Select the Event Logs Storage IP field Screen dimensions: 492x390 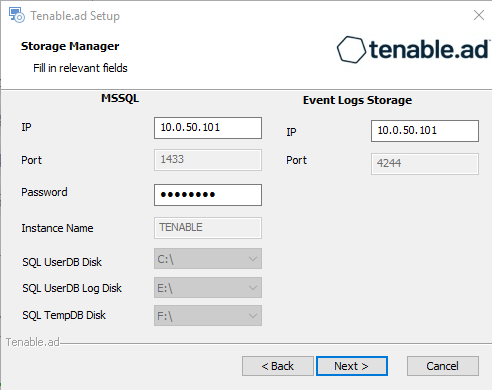click(425, 131)
